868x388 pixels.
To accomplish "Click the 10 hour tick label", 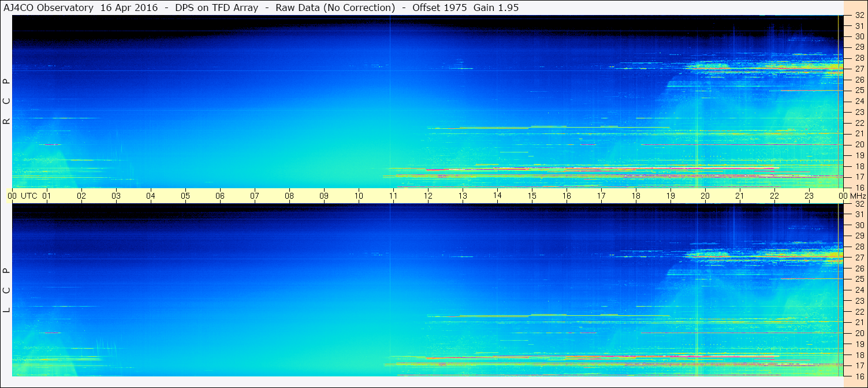I will pos(359,196).
